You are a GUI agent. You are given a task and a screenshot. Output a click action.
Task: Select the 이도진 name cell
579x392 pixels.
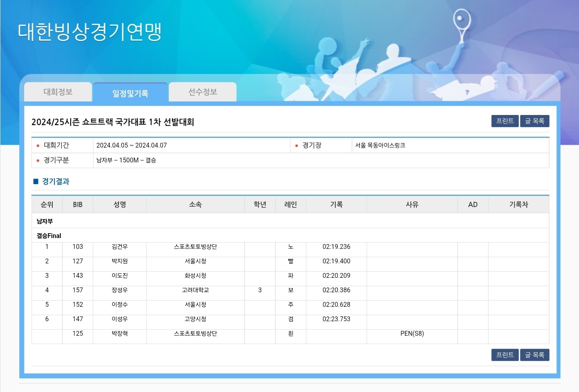click(119, 276)
